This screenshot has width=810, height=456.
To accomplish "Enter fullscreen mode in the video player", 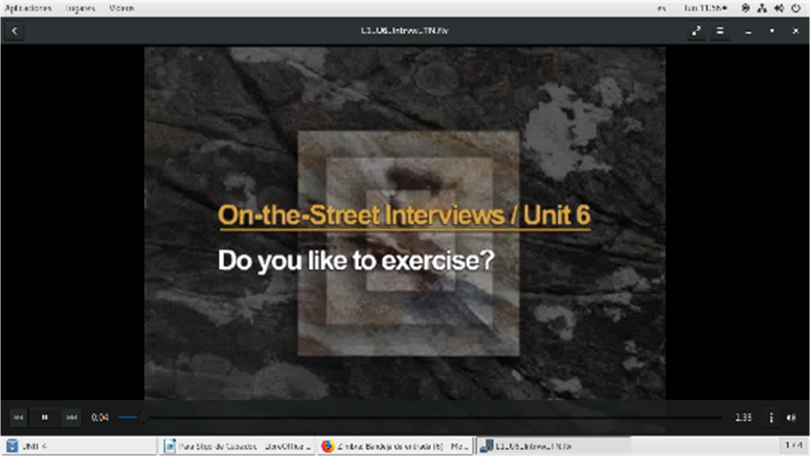I will 696,31.
